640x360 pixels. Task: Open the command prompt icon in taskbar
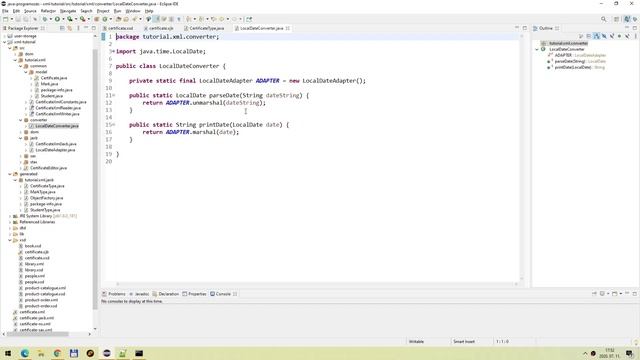[139, 353]
